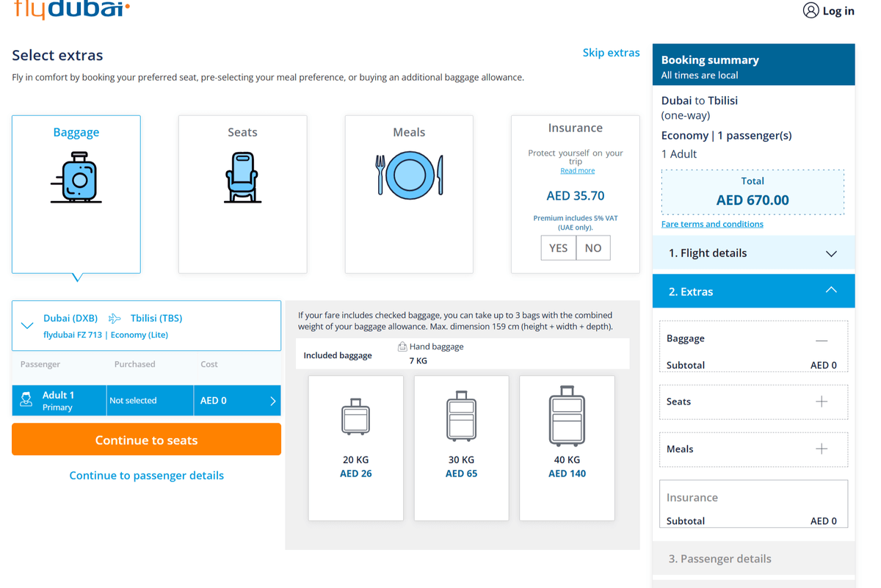Open the Meals extras tab
Image resolution: width=881 pixels, height=588 pixels.
[x=409, y=195]
